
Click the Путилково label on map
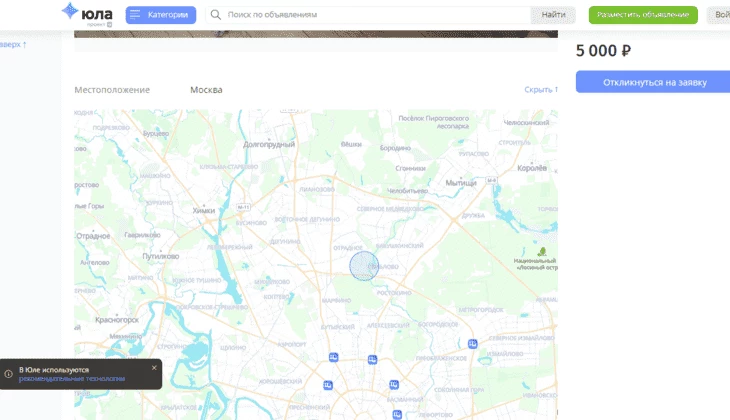pyautogui.click(x=161, y=256)
